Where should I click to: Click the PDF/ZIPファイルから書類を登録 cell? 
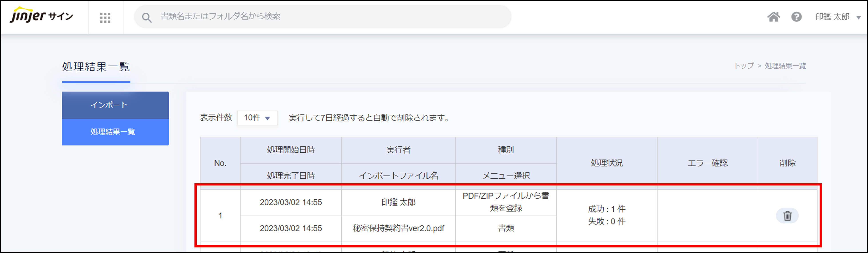[x=506, y=202]
